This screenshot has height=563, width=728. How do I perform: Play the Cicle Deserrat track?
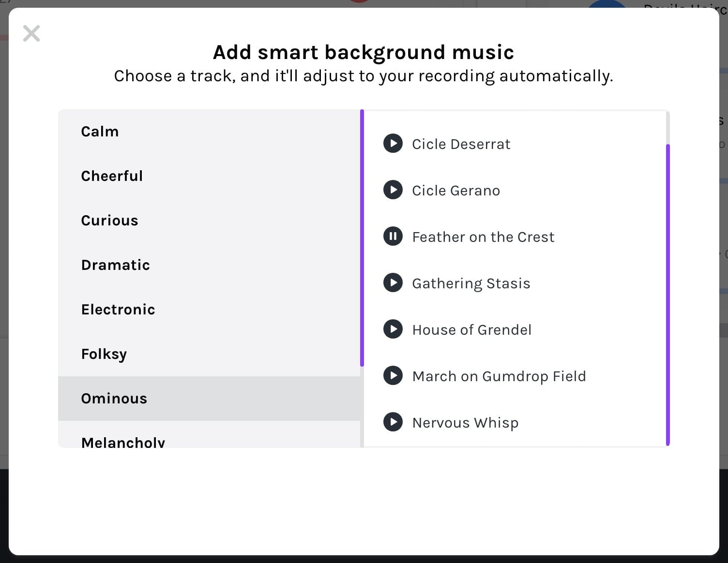(x=393, y=143)
